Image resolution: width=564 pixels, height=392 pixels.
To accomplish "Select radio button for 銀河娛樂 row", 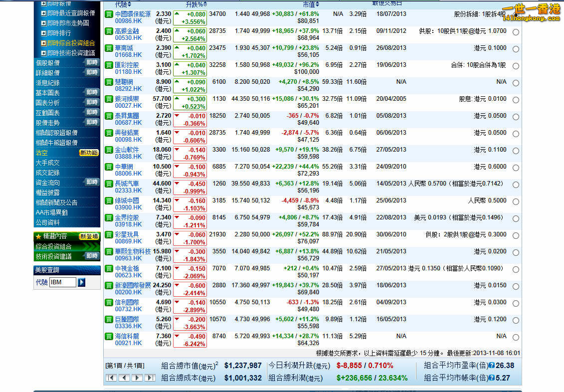I will (x=516, y=100).
